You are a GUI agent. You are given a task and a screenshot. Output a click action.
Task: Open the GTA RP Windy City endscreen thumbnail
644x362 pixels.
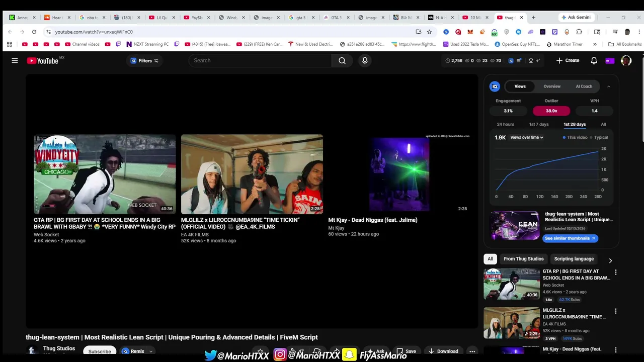(x=105, y=174)
